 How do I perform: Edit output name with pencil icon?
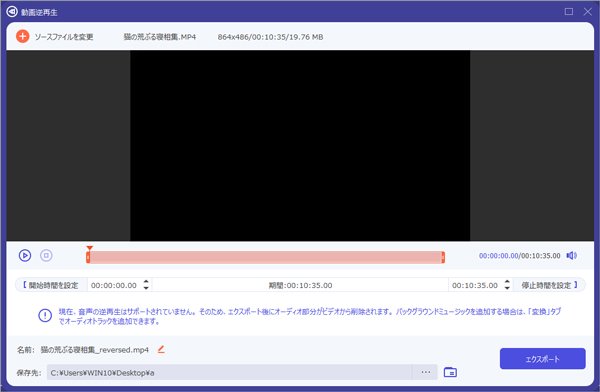tap(161, 349)
